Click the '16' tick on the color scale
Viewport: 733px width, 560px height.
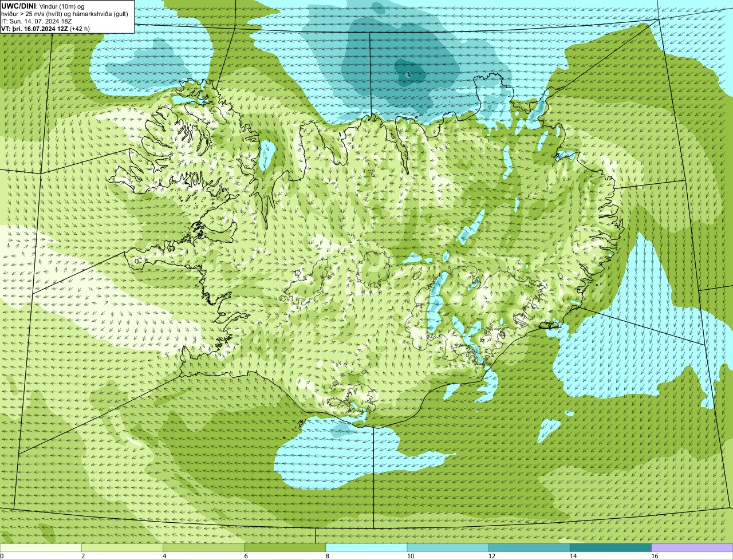click(655, 556)
